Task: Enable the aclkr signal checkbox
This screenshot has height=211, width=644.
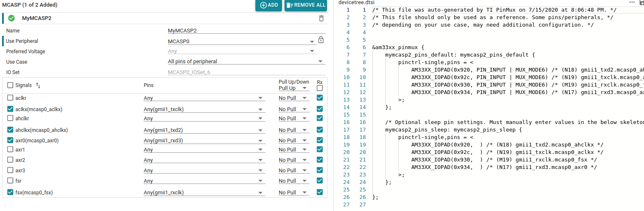Action: coord(10,98)
